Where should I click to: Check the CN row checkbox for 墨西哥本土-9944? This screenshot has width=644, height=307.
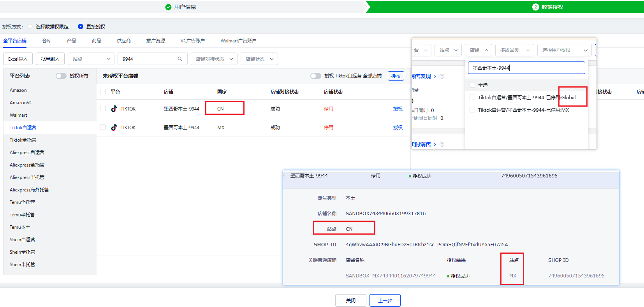click(x=103, y=109)
